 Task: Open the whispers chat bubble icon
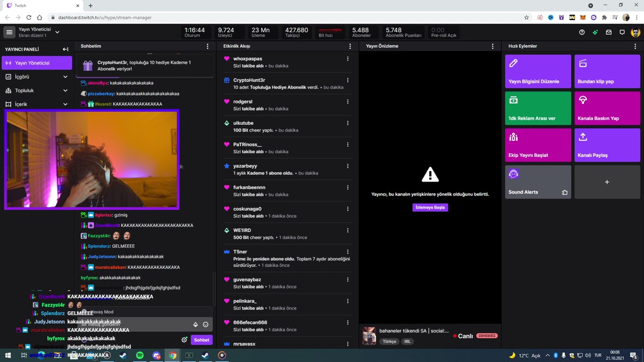(x=622, y=32)
